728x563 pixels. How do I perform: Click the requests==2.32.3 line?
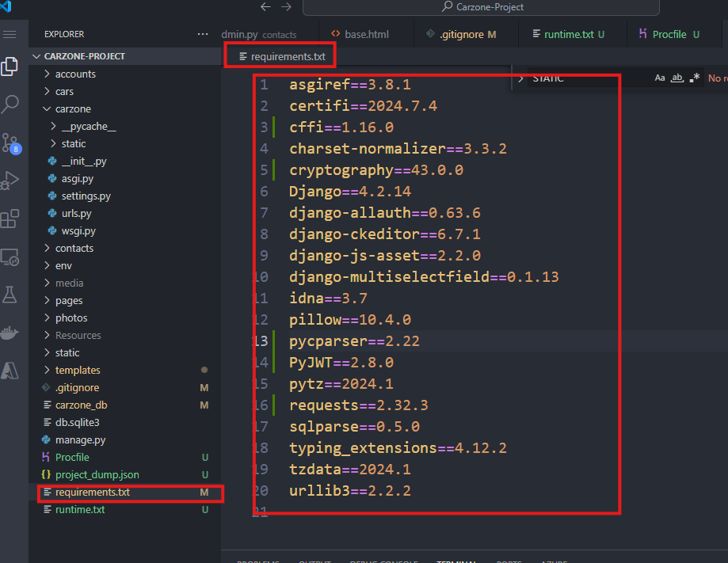[x=358, y=405]
